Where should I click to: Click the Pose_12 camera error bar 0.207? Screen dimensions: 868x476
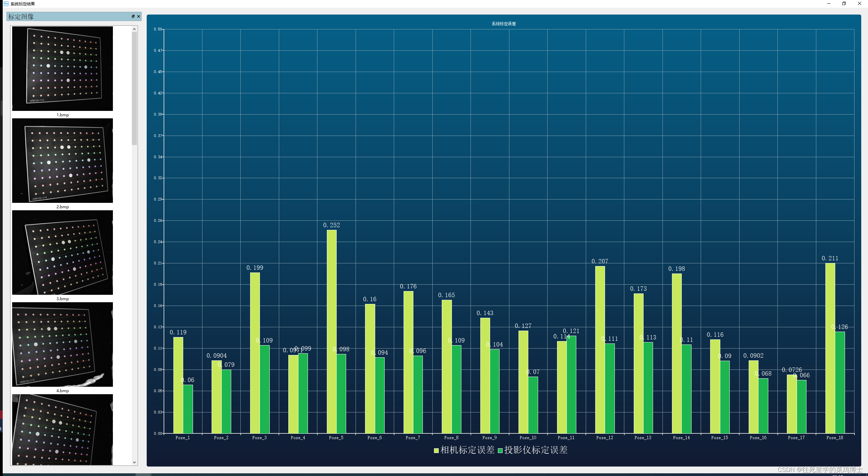tap(600, 349)
